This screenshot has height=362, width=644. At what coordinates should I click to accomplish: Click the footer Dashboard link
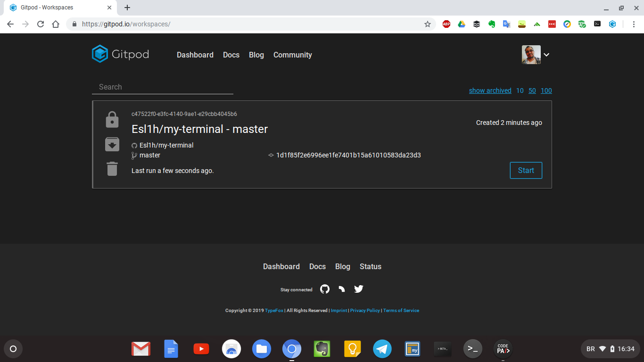(x=281, y=266)
